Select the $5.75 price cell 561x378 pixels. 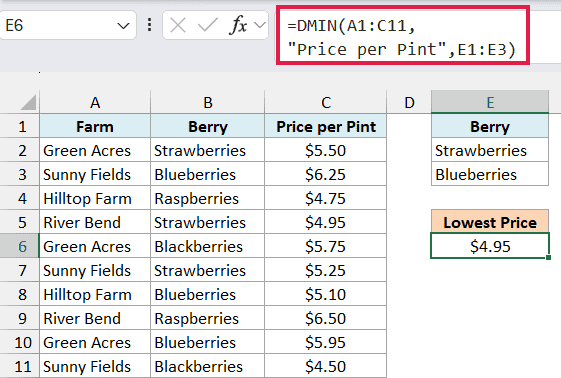tap(326, 246)
